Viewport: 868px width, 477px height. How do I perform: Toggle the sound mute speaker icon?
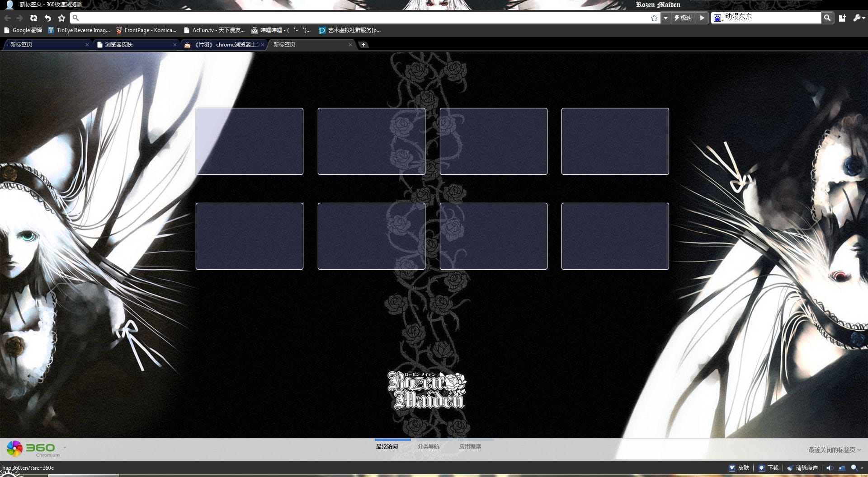830,468
